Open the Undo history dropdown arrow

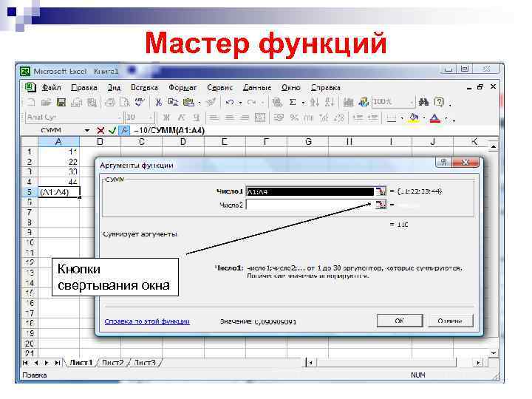point(240,103)
